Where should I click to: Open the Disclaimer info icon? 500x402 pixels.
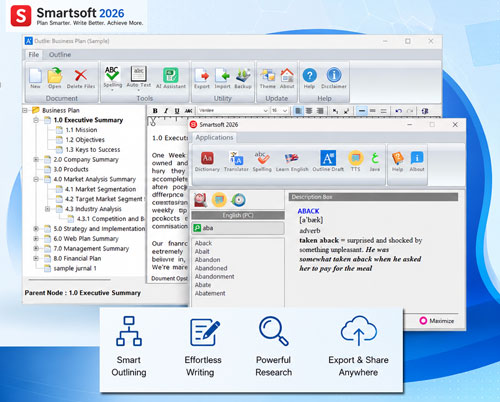334,75
